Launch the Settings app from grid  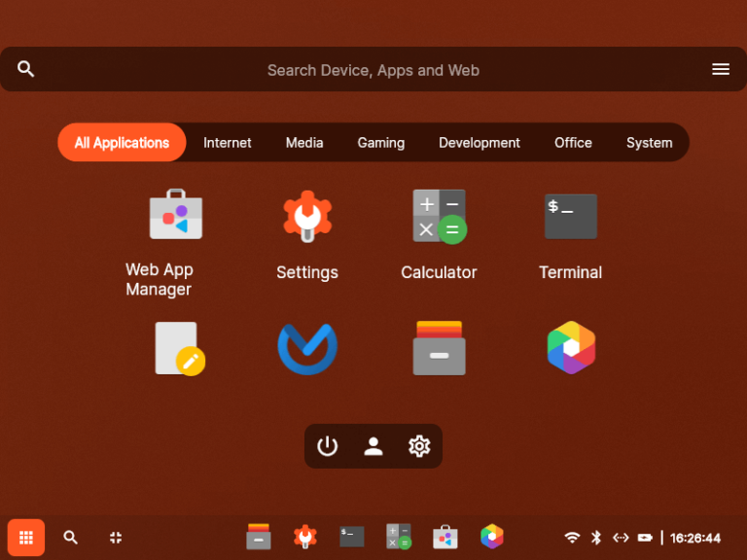pos(307,216)
